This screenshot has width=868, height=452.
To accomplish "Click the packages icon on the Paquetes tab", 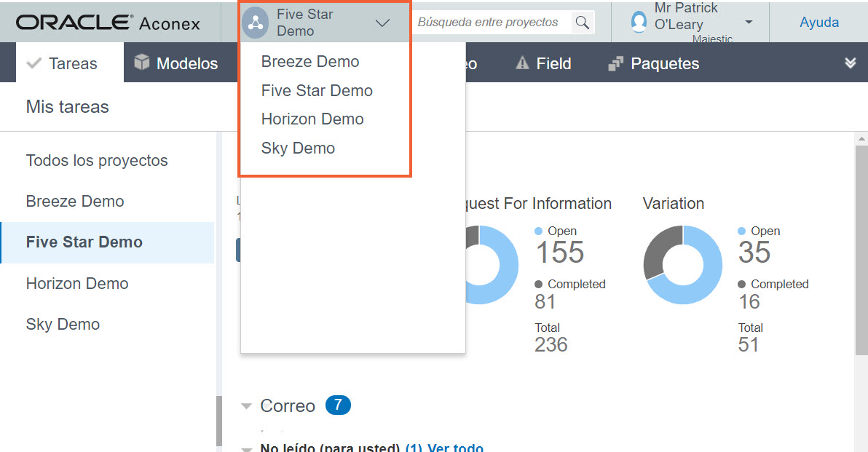I will pyautogui.click(x=615, y=63).
